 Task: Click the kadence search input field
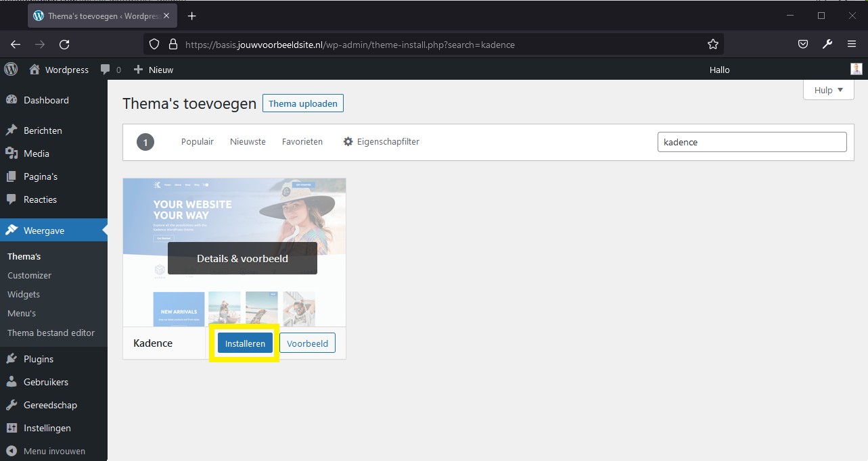click(752, 141)
